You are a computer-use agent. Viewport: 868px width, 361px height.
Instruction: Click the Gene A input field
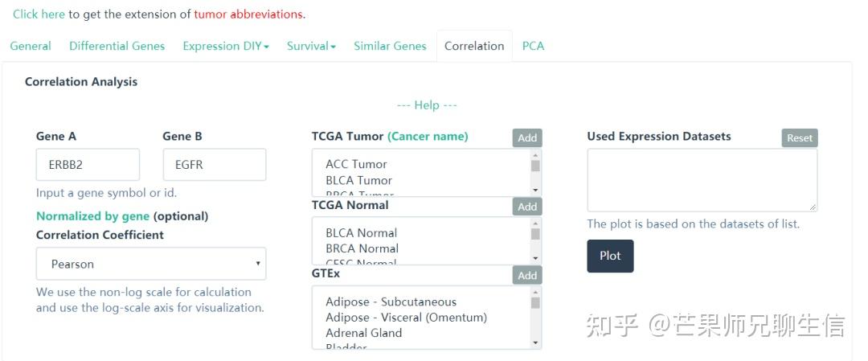tap(88, 165)
